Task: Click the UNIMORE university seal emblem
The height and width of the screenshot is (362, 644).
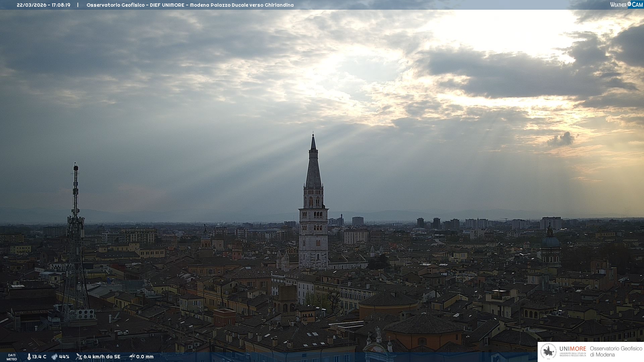Action: tap(548, 352)
